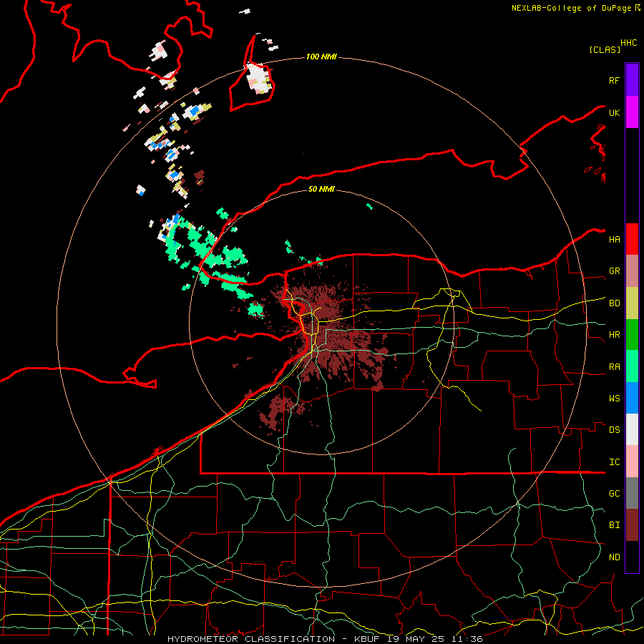This screenshot has height=644, width=644.
Task: Click the 'IC' legend label text
Action: 614,462
